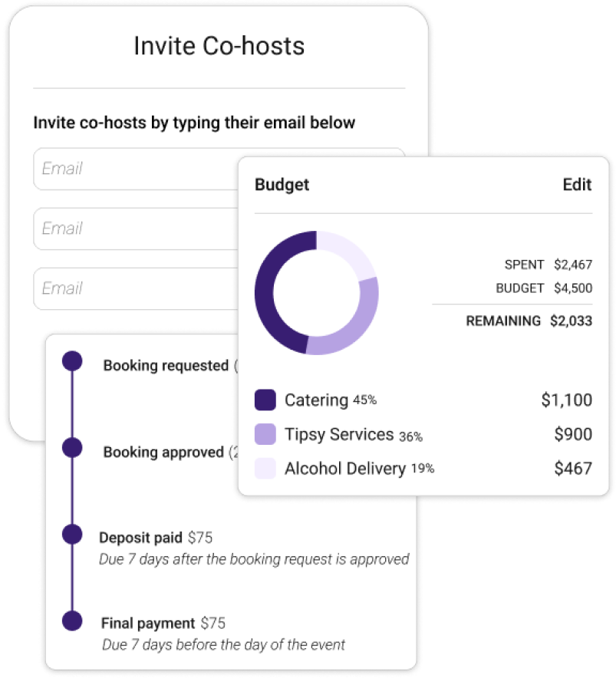Click the Alcohol Delivery pale swatch
616x678 pixels.
265,469
